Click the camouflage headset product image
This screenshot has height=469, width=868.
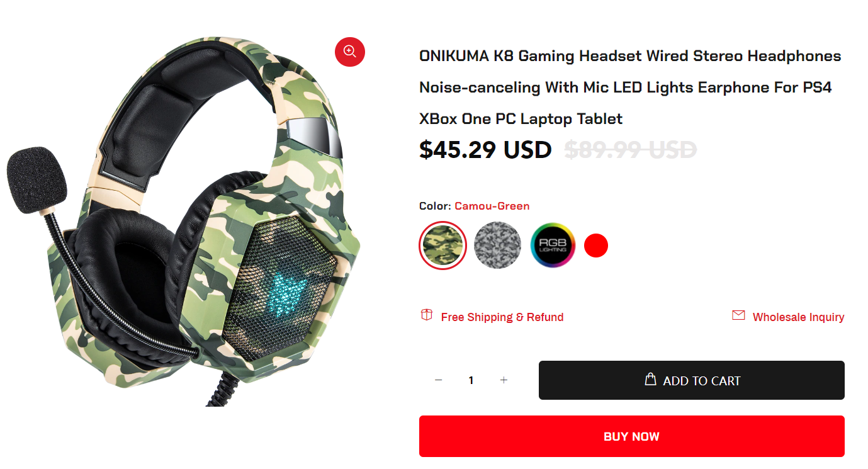click(183, 220)
